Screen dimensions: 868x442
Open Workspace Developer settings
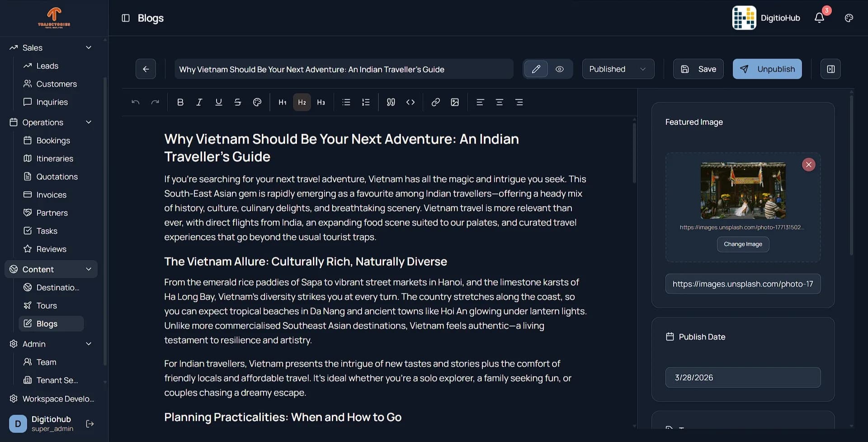(x=52, y=399)
